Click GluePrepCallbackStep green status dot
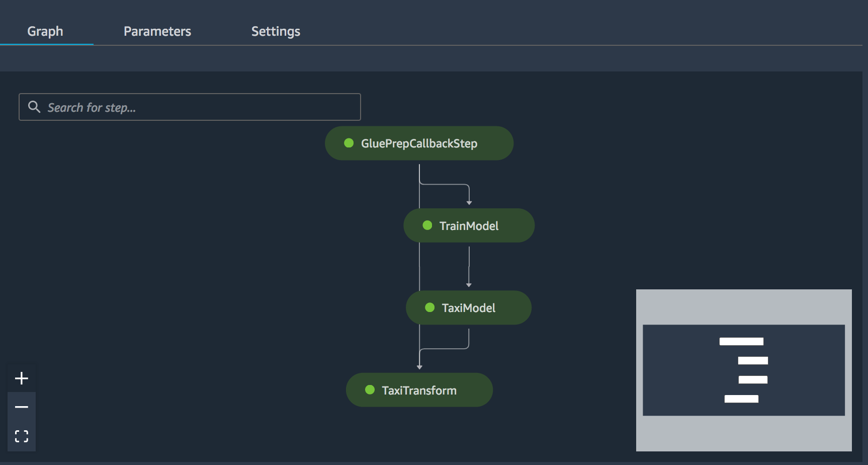The width and height of the screenshot is (868, 465). 349,143
